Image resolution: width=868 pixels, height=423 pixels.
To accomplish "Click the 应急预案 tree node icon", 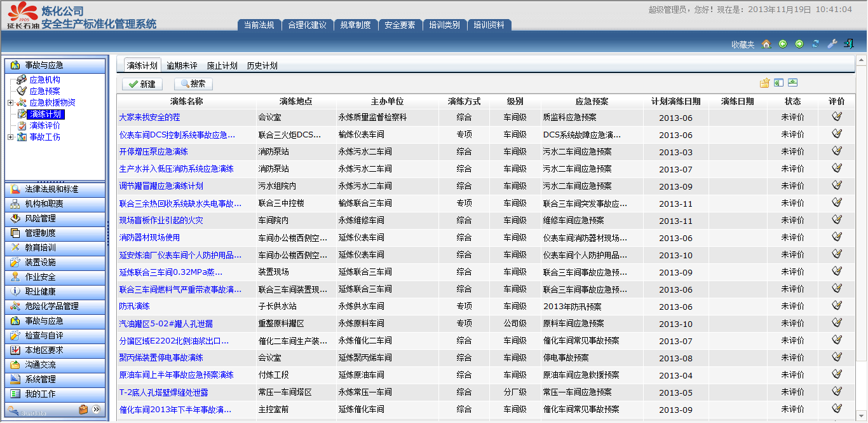I will point(22,91).
